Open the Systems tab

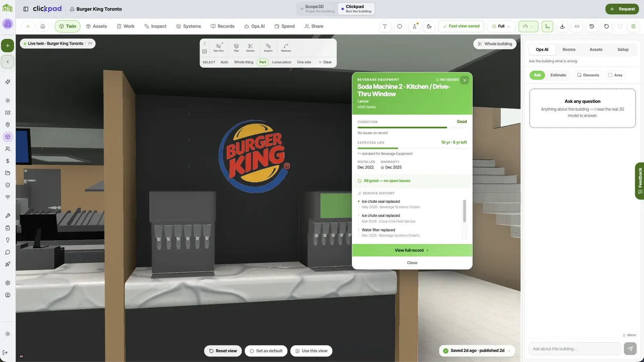click(x=188, y=26)
